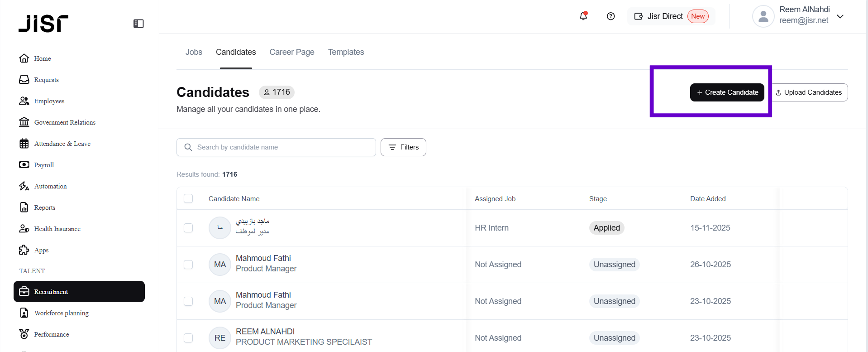868x352 pixels.
Task: Open Home from the sidebar
Action: click(42, 58)
